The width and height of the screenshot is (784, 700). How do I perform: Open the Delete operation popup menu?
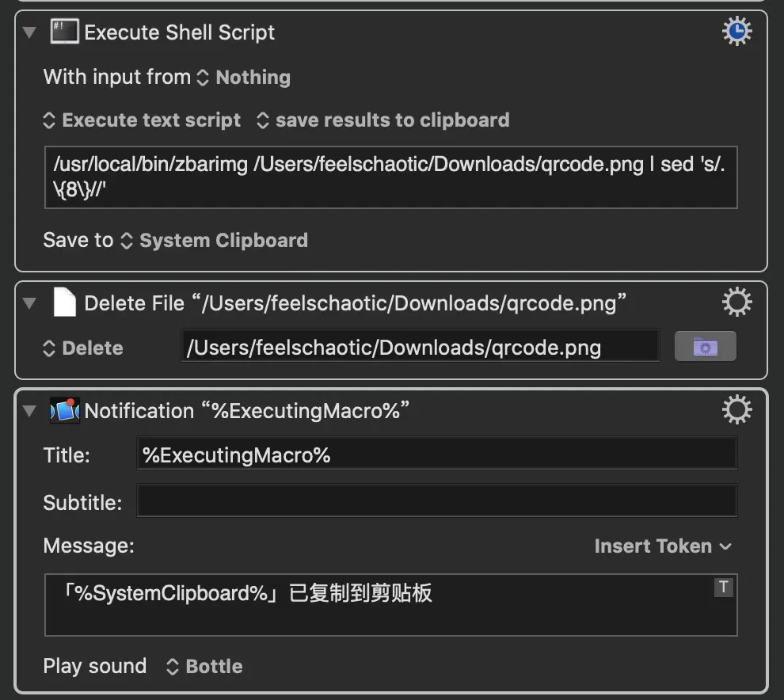[83, 348]
